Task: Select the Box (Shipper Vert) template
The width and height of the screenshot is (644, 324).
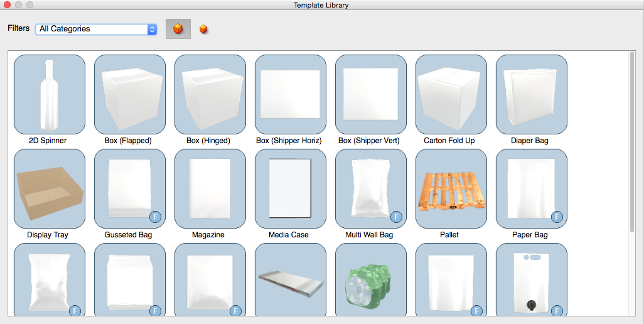Action: tap(371, 94)
